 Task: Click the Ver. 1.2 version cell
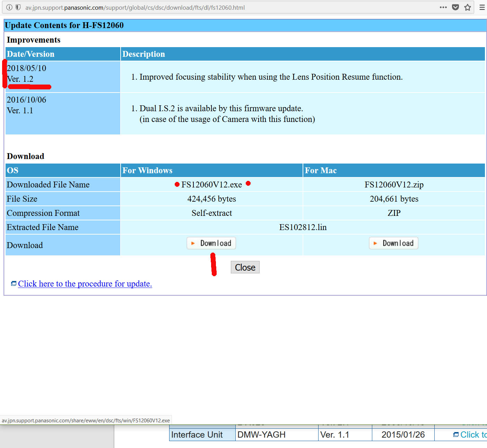coord(20,79)
